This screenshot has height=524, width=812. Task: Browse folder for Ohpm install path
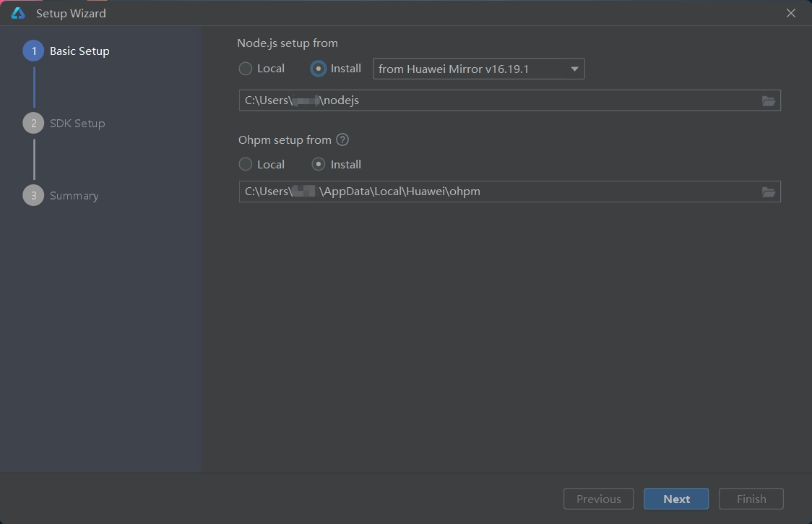pyautogui.click(x=769, y=192)
